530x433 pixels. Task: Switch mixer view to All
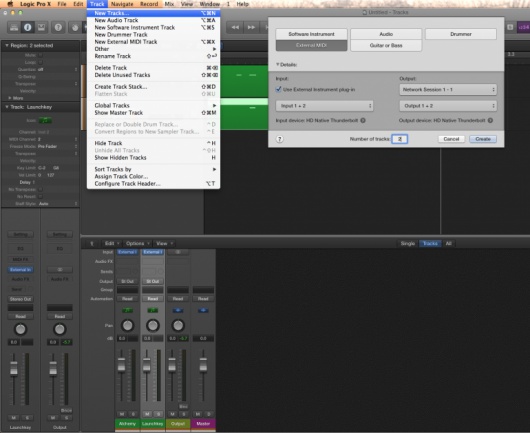pyautogui.click(x=448, y=244)
